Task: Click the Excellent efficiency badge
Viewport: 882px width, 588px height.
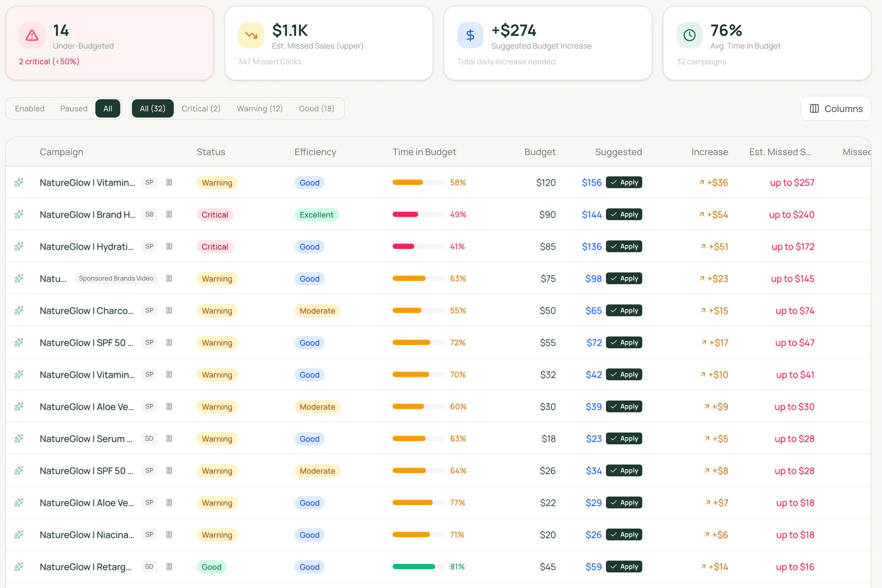Action: 317,214
